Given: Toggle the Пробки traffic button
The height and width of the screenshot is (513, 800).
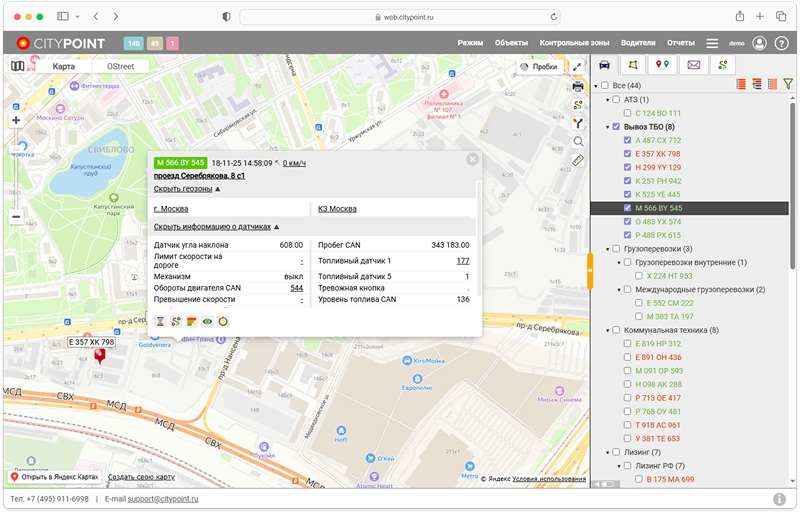Looking at the screenshot, I should tap(538, 66).
